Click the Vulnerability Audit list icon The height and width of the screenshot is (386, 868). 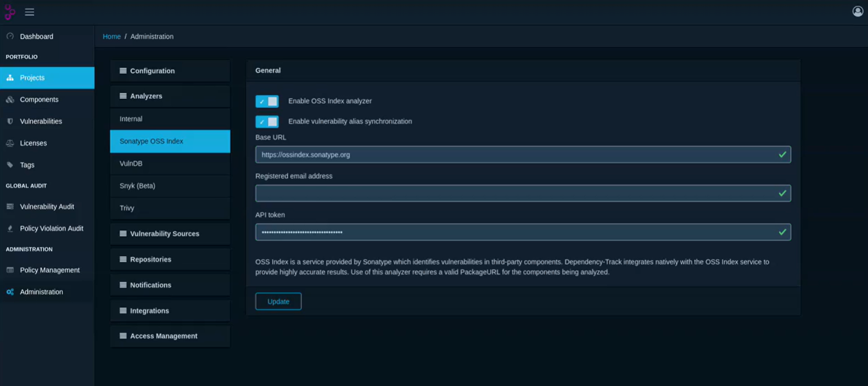(10, 207)
